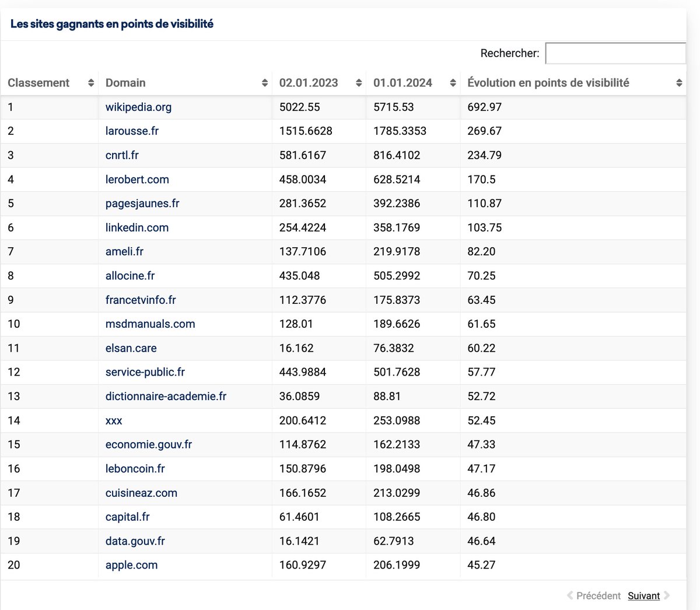The width and height of the screenshot is (700, 610).
Task: Open the pagesjaunes.fr link
Action: [142, 204]
